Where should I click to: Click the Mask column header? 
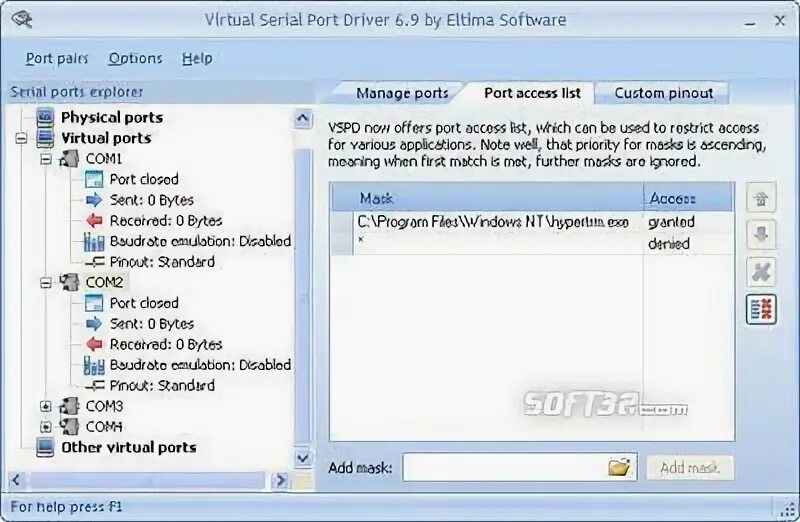pyautogui.click(x=487, y=198)
